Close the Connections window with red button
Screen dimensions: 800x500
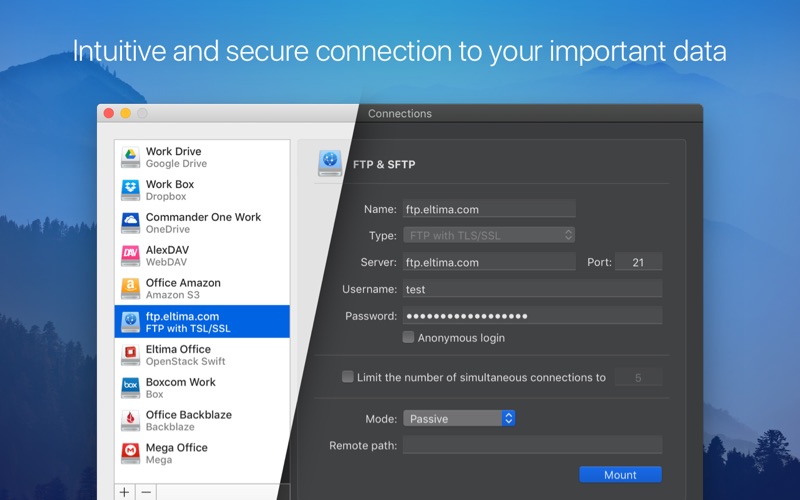click(109, 113)
